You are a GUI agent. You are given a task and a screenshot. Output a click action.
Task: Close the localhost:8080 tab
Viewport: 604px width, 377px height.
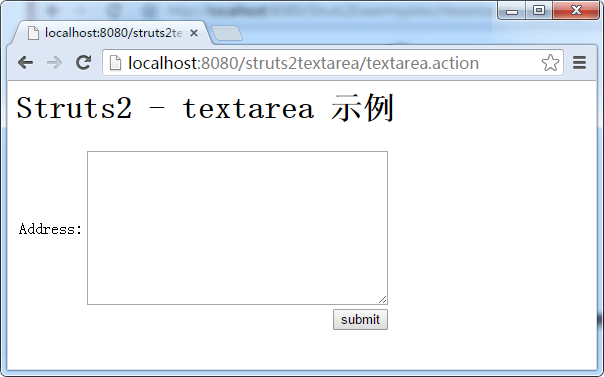[x=194, y=33]
